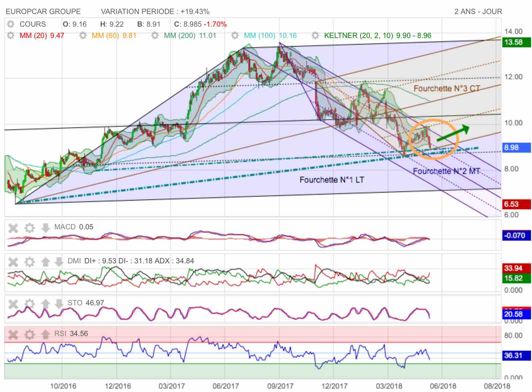Move the DMI panel up
The height and width of the screenshot is (392, 532).
point(45,262)
